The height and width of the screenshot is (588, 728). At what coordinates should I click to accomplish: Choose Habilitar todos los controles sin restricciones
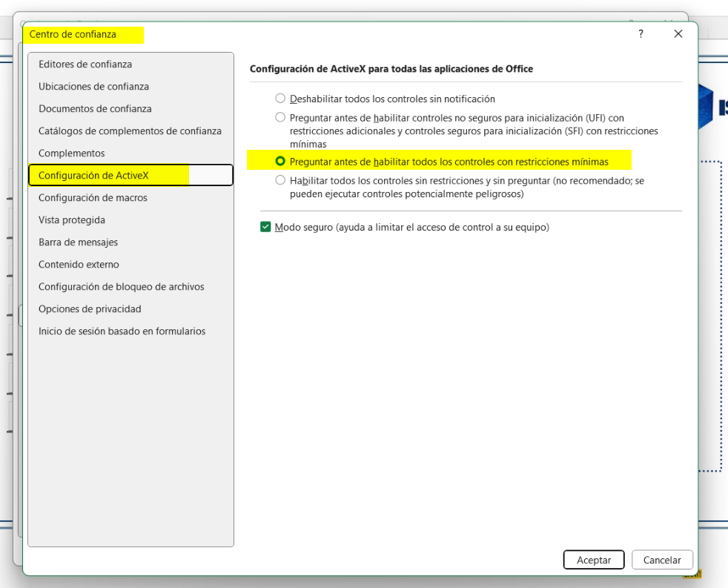click(280, 180)
